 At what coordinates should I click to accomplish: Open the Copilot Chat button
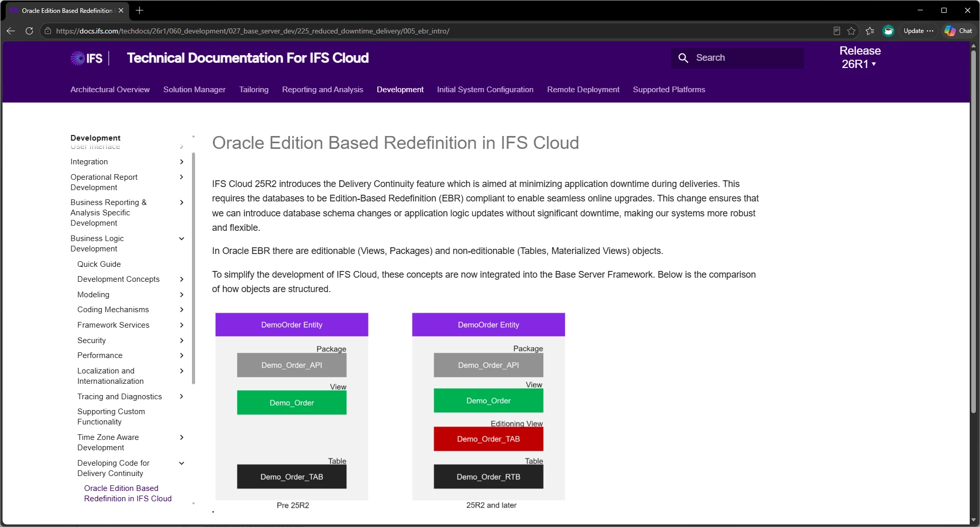point(958,31)
